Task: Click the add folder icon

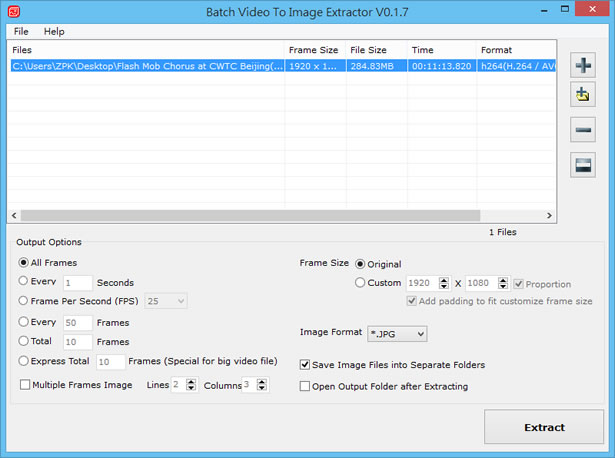Action: pos(583,96)
